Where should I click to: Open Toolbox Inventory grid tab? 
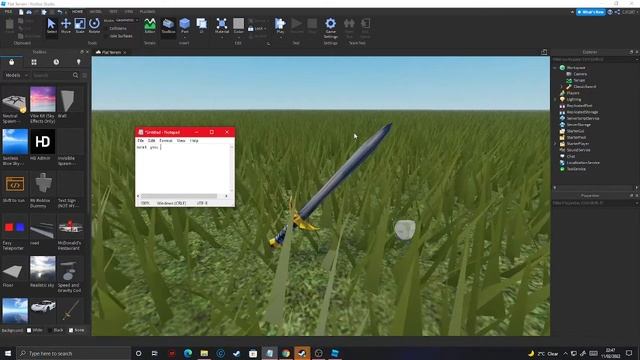34,62
